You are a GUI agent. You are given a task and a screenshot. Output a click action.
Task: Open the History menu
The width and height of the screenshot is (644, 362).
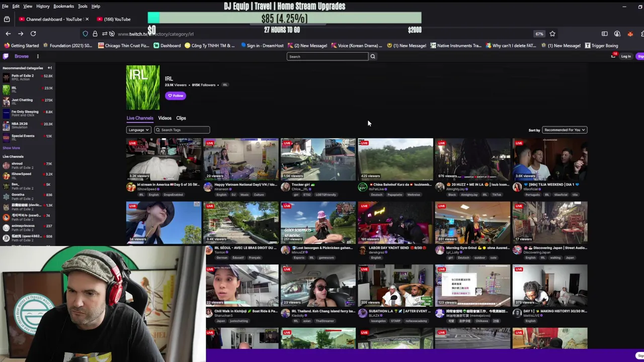[43, 6]
